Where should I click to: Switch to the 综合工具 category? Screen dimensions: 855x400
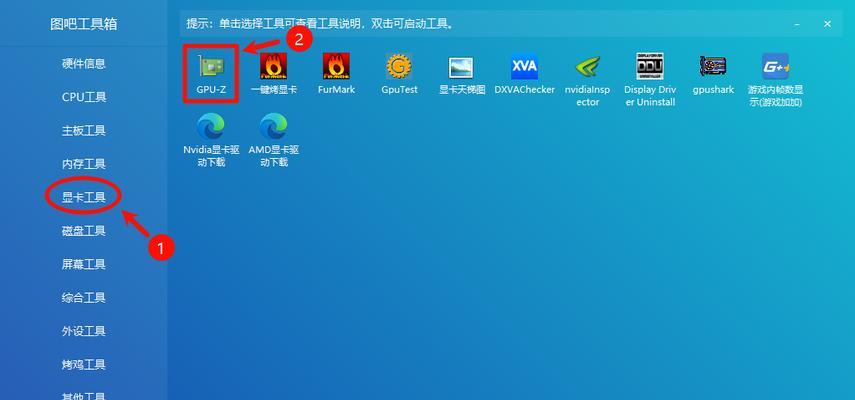[x=83, y=298]
